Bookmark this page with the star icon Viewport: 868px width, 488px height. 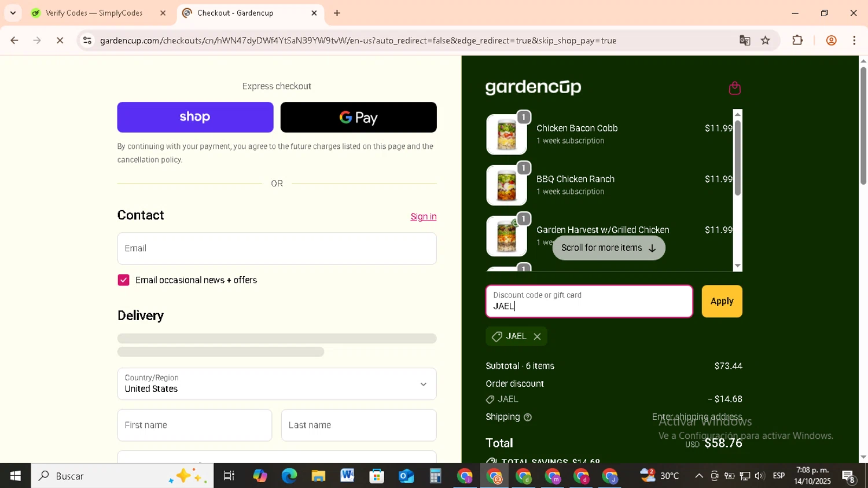pyautogui.click(x=766, y=41)
